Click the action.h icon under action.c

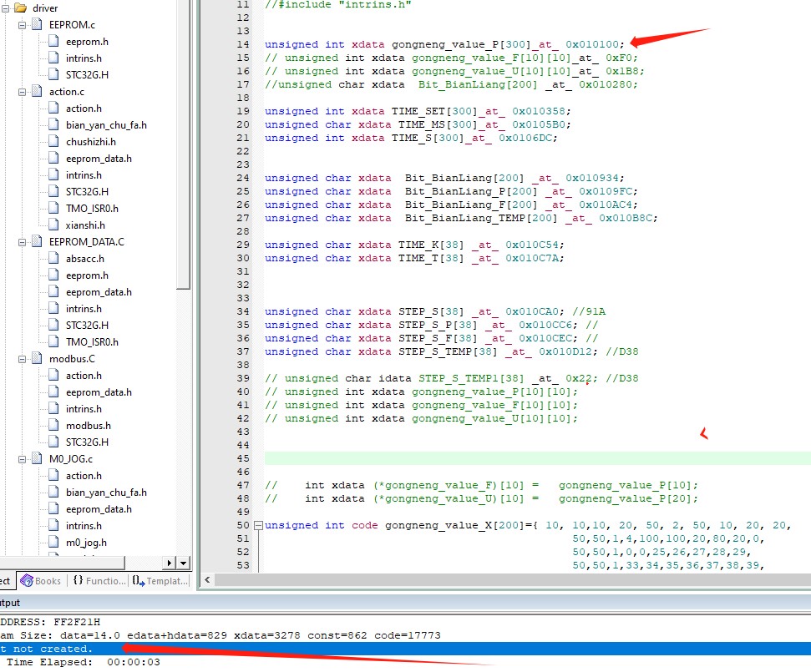coord(53,108)
